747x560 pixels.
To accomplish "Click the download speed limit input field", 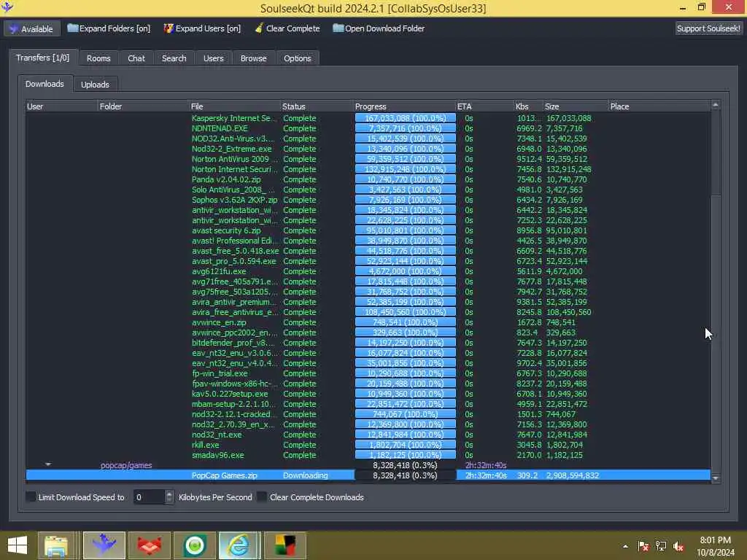I will coord(149,497).
